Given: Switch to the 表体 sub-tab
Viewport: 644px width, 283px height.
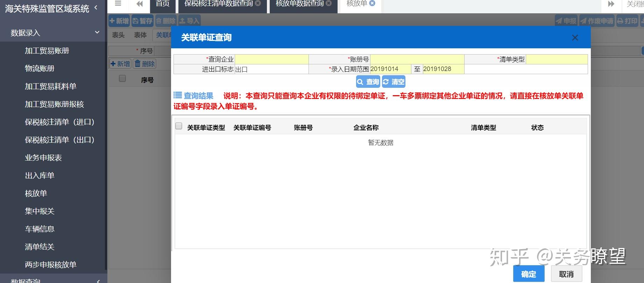Looking at the screenshot, I should (140, 35).
